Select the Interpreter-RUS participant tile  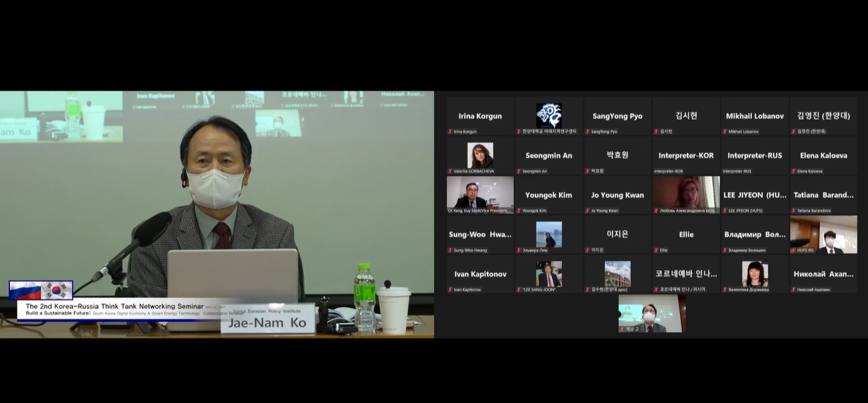[x=754, y=155]
